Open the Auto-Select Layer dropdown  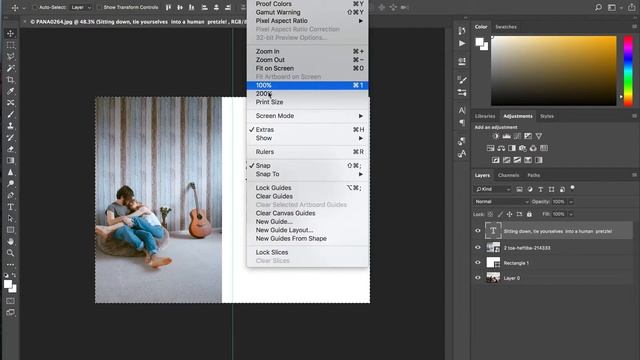[81, 7]
